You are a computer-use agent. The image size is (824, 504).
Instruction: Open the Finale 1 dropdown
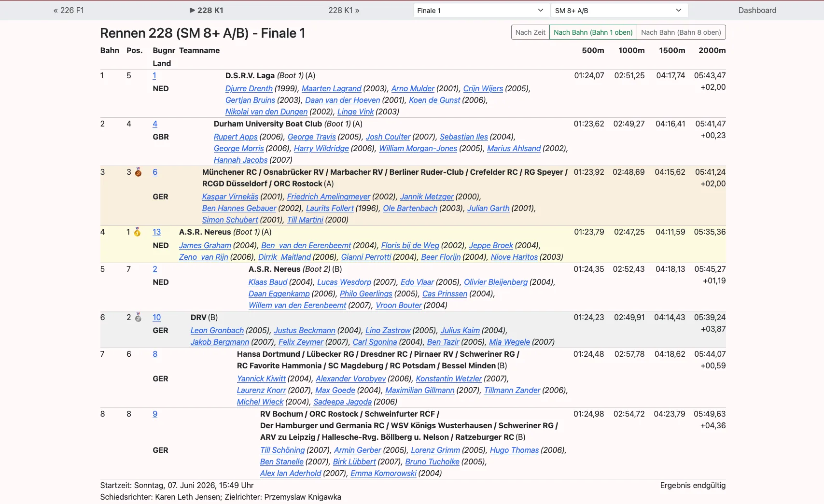coord(481,10)
